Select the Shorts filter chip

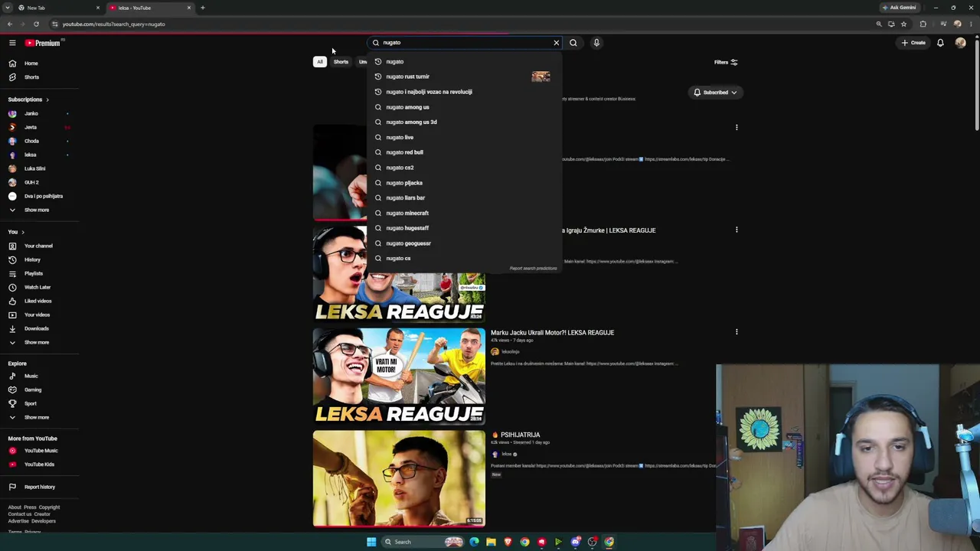341,62
